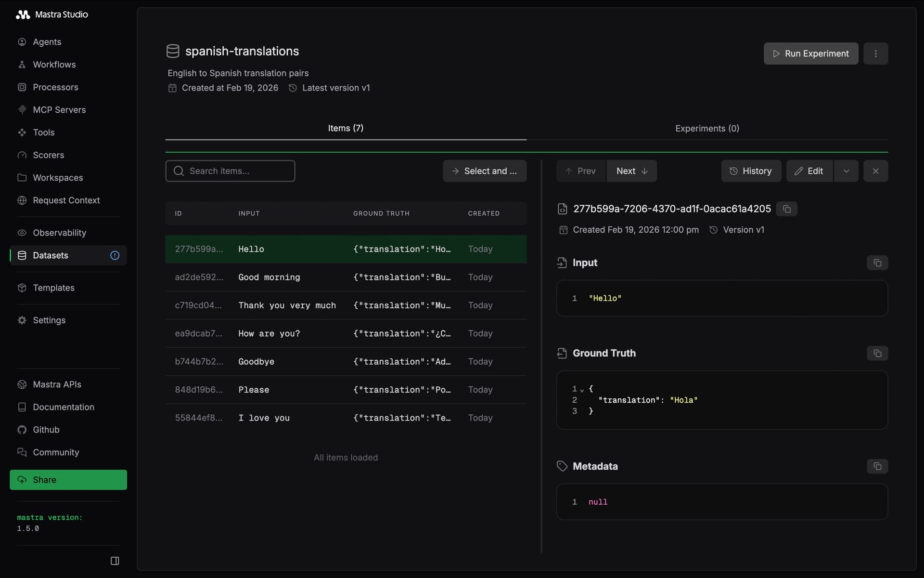The width and height of the screenshot is (924, 578).
Task: Open the Github link in sidebar
Action: coord(46,430)
